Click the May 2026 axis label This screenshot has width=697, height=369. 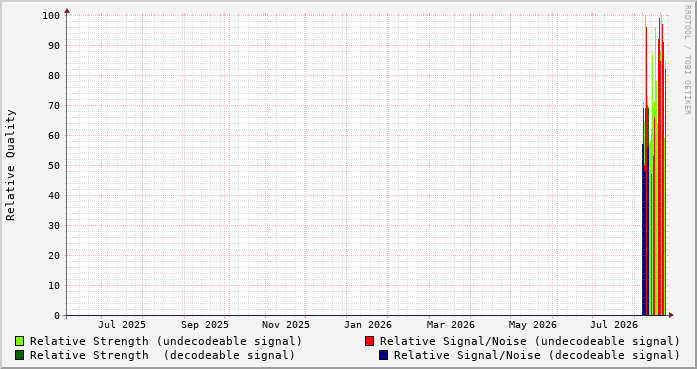[x=533, y=325]
